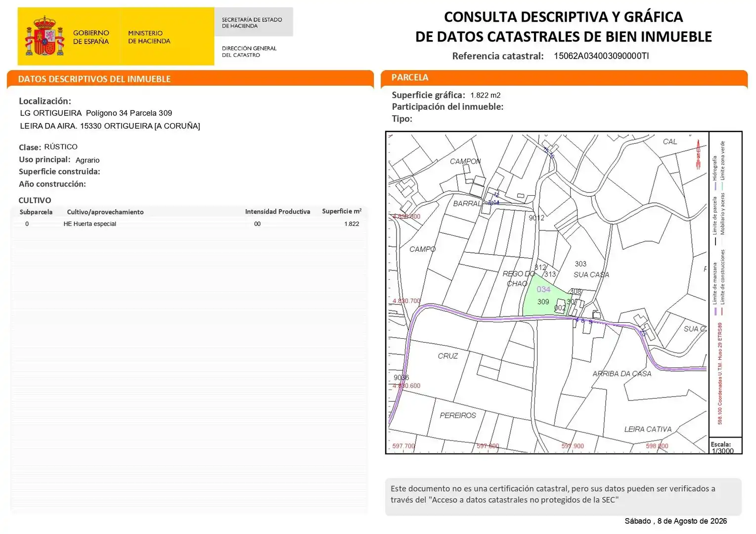
Task: Click the 598.000 coordinate label
Action: coord(657,446)
